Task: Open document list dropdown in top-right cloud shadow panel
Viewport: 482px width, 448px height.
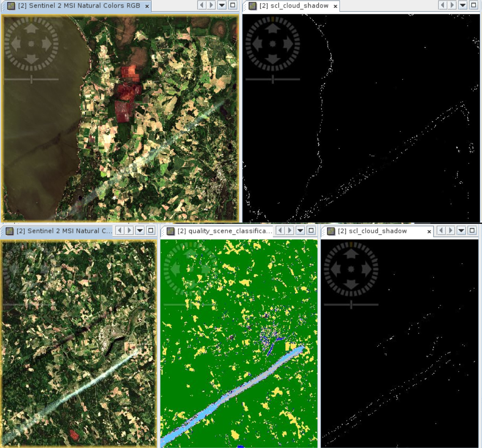Action: tap(463, 5)
